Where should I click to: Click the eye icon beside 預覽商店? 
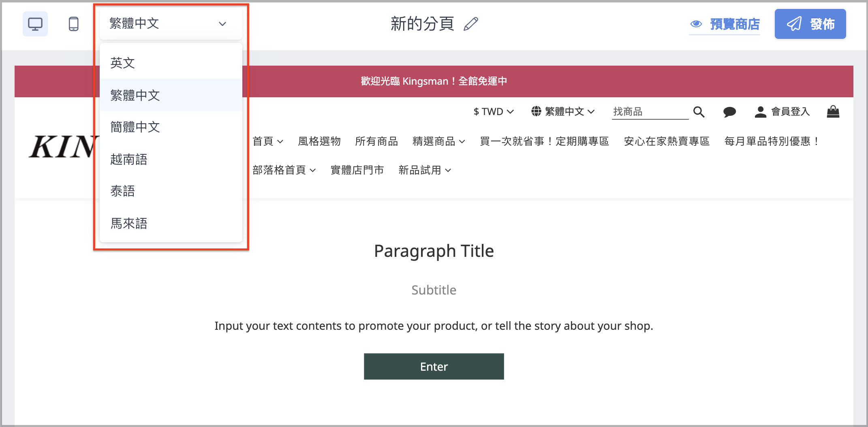696,24
